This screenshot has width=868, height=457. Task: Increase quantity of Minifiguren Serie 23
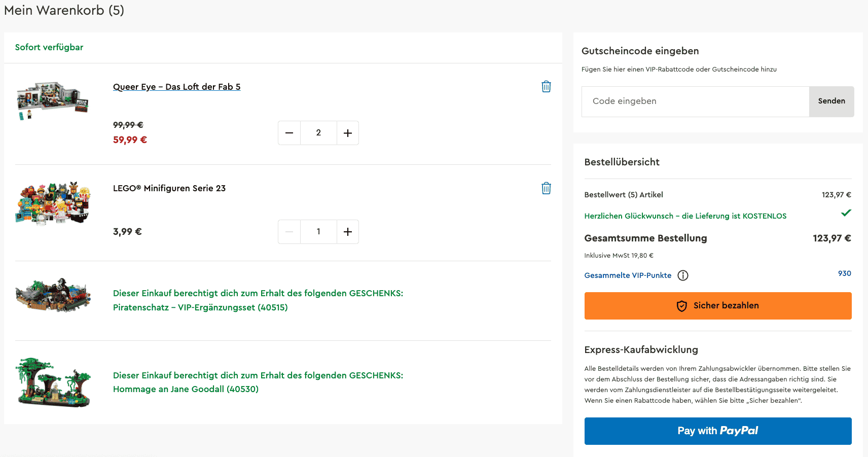(348, 232)
